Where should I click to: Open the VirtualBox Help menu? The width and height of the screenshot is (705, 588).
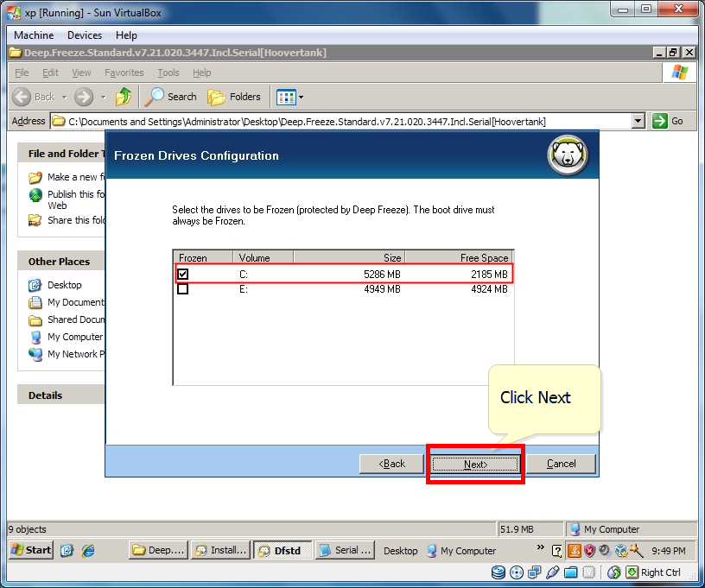click(126, 35)
